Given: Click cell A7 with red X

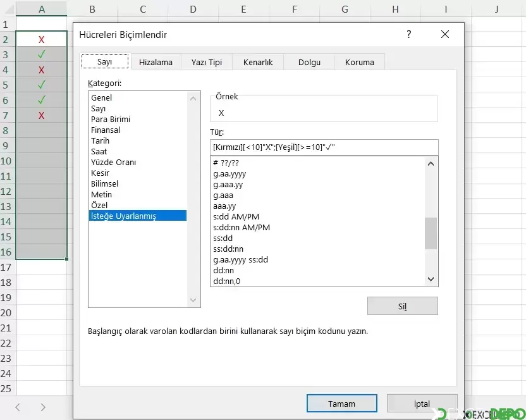Looking at the screenshot, I should coord(41,115).
